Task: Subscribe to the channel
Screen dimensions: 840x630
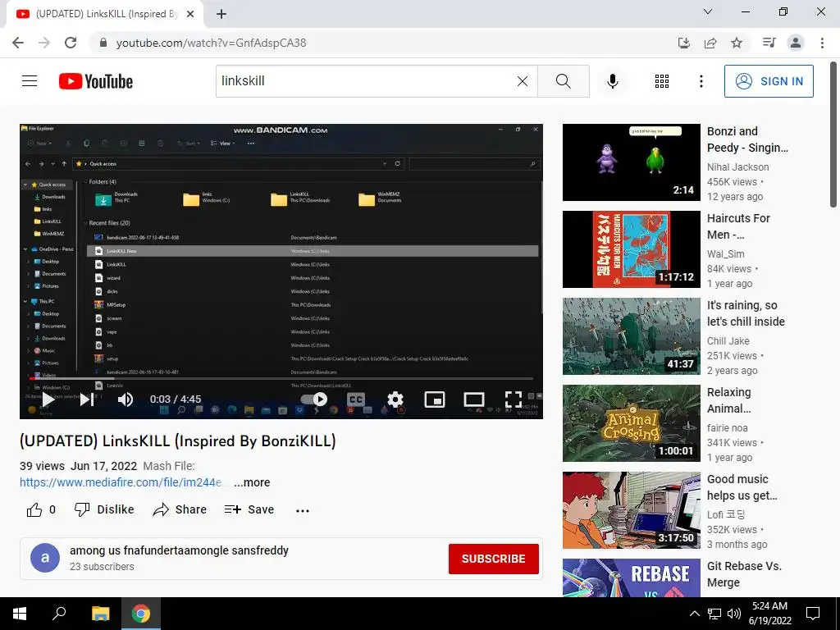Action: click(493, 559)
